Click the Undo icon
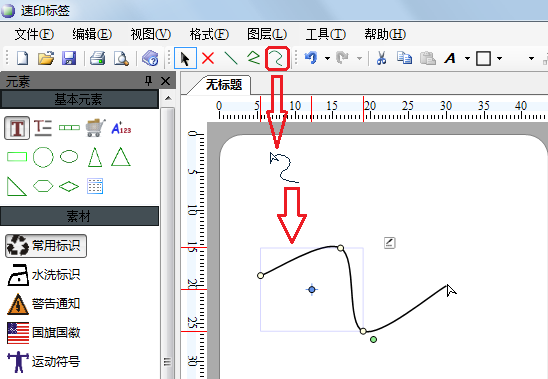Image resolution: width=548 pixels, height=379 pixels. pos(311,58)
